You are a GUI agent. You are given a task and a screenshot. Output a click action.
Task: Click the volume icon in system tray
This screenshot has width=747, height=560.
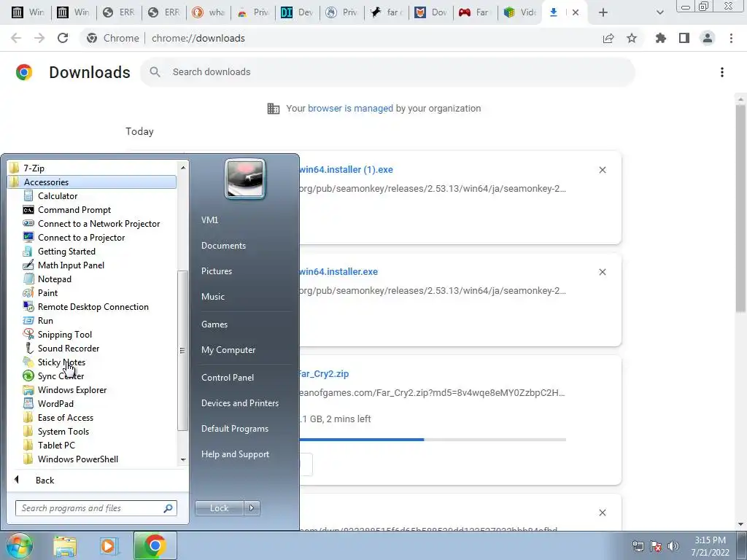coord(673,546)
